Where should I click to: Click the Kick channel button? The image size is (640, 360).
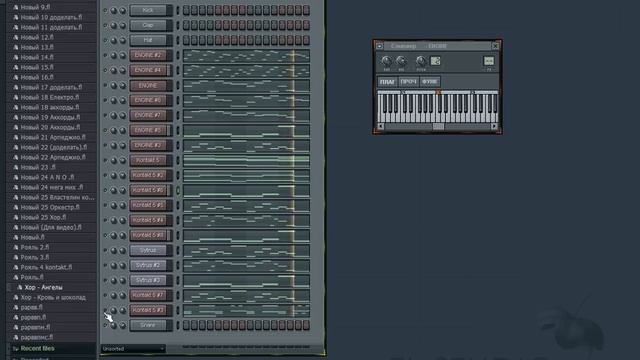pyautogui.click(x=148, y=10)
